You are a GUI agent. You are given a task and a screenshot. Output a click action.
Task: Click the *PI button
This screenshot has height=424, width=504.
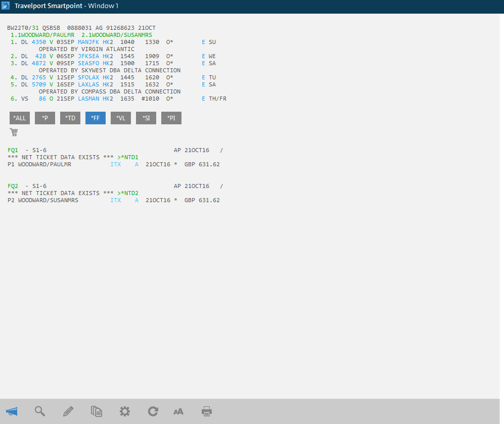171,118
